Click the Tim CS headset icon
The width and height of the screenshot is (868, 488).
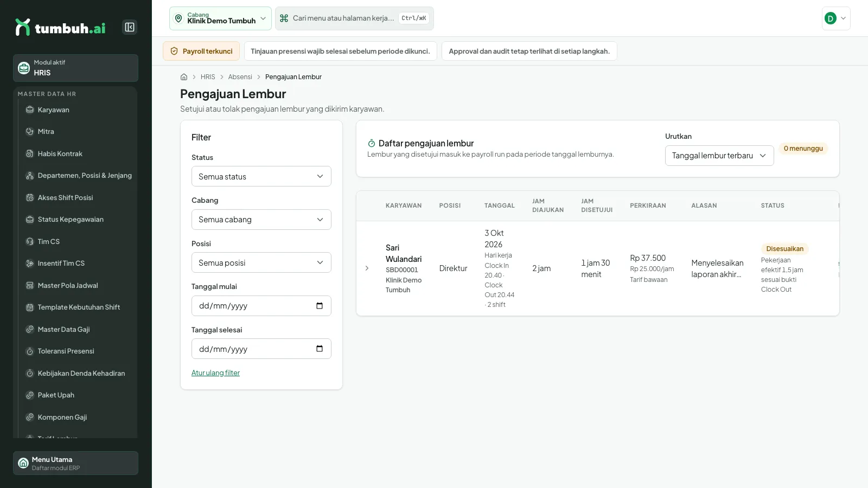(30, 241)
